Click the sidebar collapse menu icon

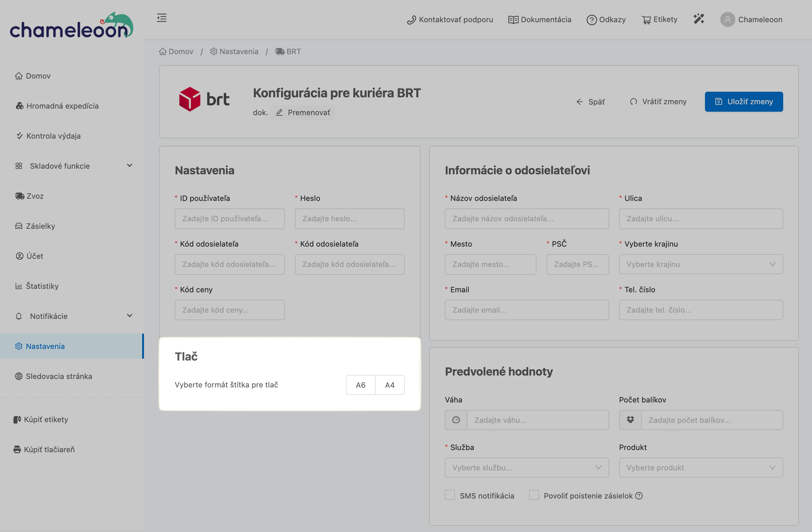click(162, 18)
